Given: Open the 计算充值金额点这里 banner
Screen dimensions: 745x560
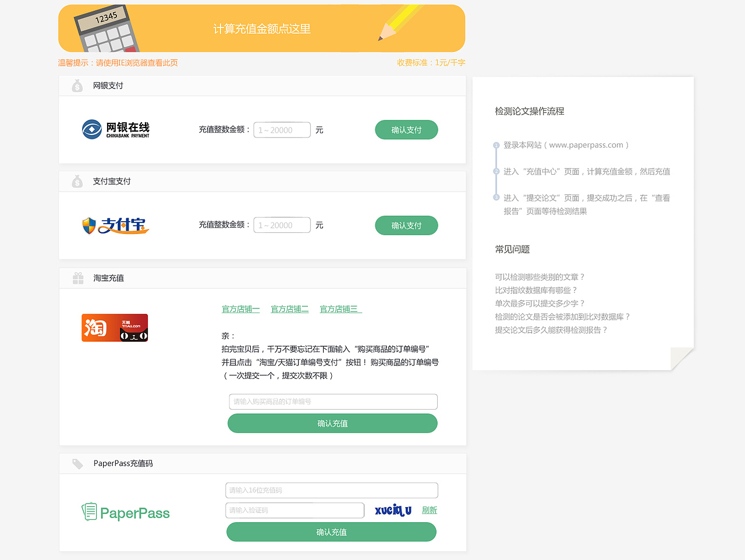Looking at the screenshot, I should coord(261,29).
